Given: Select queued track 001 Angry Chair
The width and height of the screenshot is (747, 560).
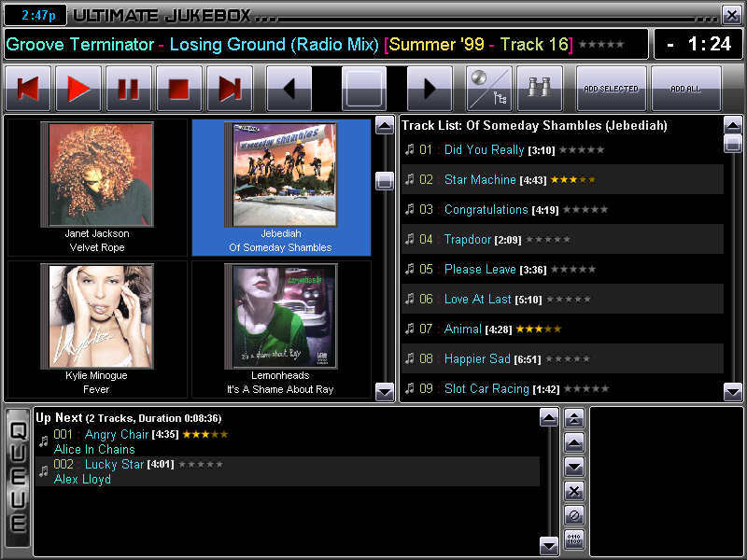Looking at the screenshot, I should pos(288,441).
